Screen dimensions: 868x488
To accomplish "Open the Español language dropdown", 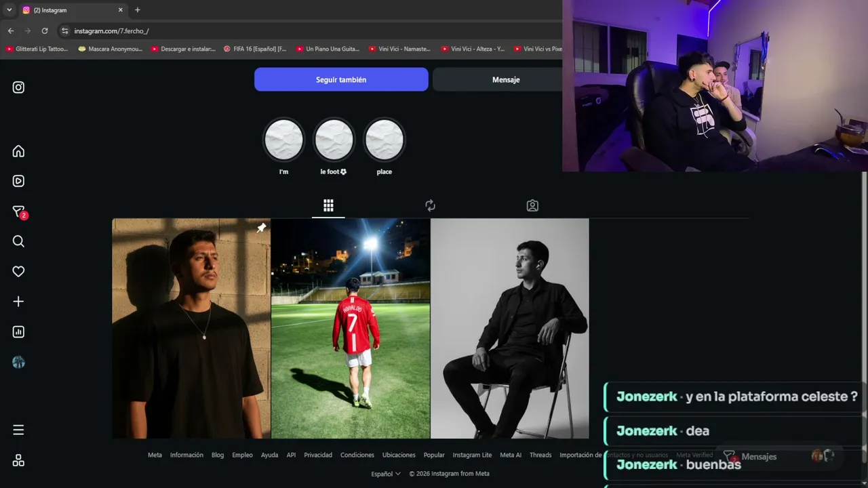I will click(x=386, y=474).
